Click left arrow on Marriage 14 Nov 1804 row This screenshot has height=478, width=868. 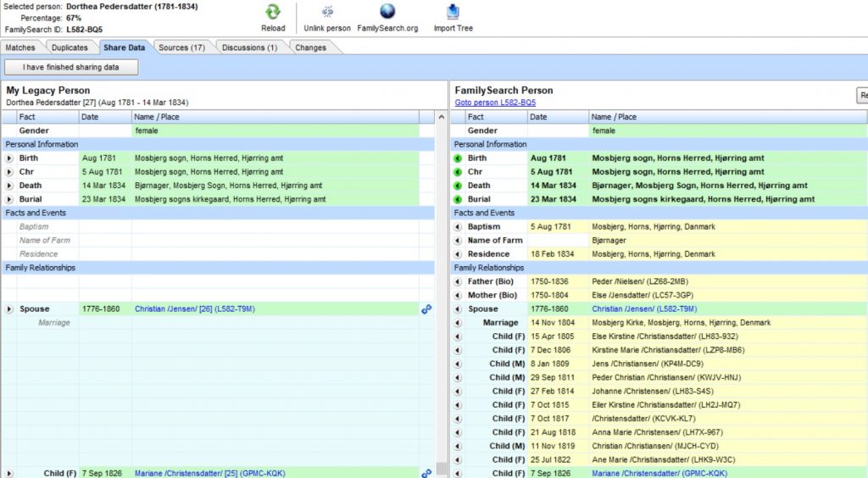coord(458,323)
